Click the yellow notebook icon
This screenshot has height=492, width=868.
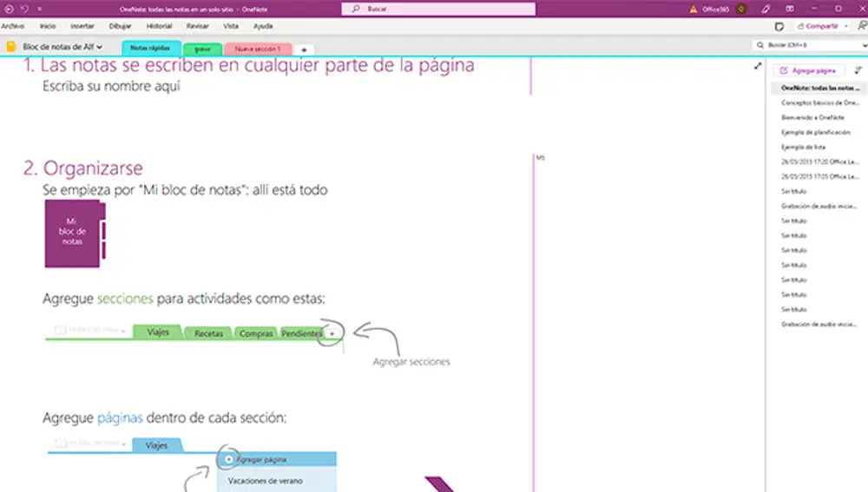(10, 47)
